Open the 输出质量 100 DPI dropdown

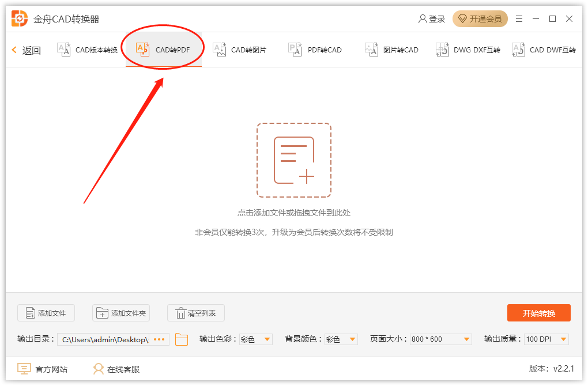(x=546, y=339)
